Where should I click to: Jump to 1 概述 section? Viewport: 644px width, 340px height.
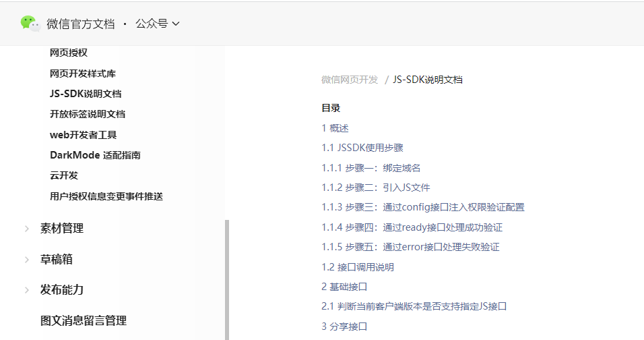[x=335, y=128]
